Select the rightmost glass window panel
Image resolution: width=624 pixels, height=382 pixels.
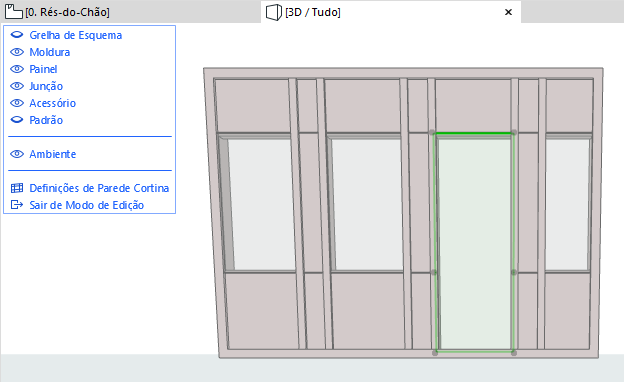pos(567,205)
